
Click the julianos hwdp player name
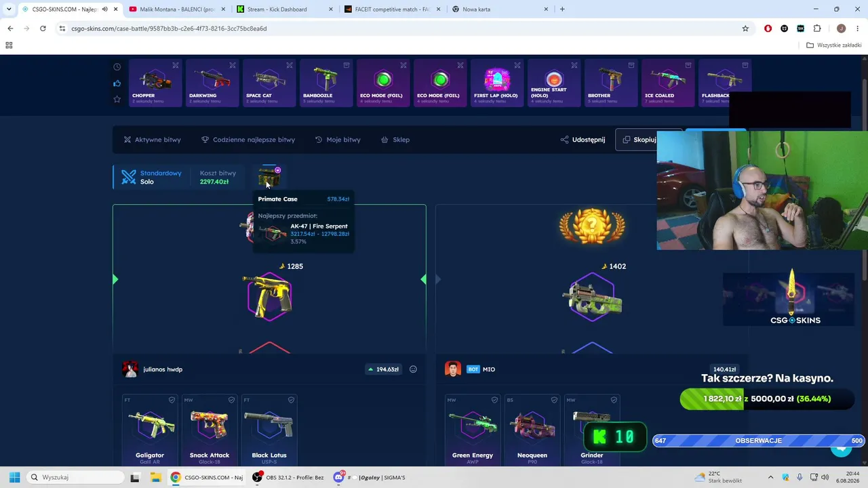(x=163, y=369)
